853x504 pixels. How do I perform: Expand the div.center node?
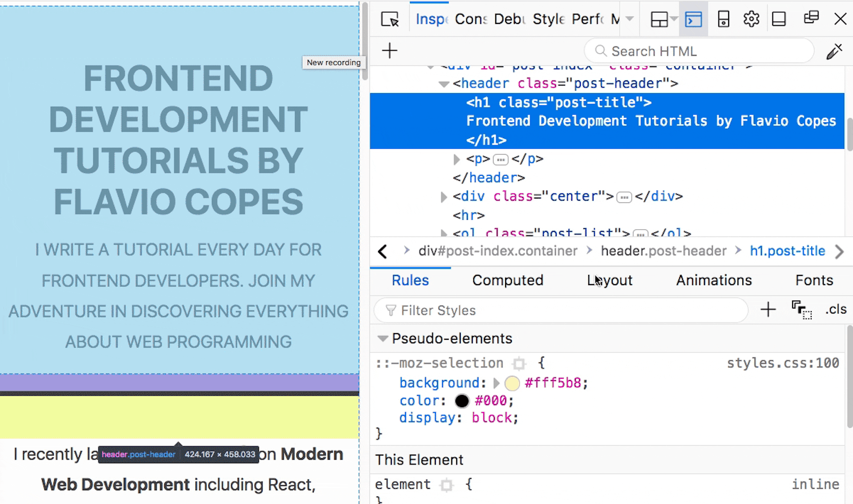(443, 197)
